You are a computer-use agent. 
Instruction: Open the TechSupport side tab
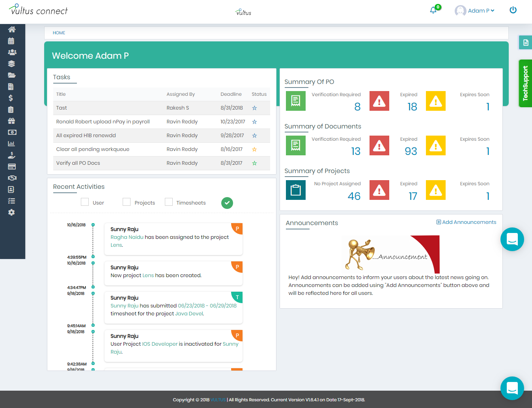[525, 83]
